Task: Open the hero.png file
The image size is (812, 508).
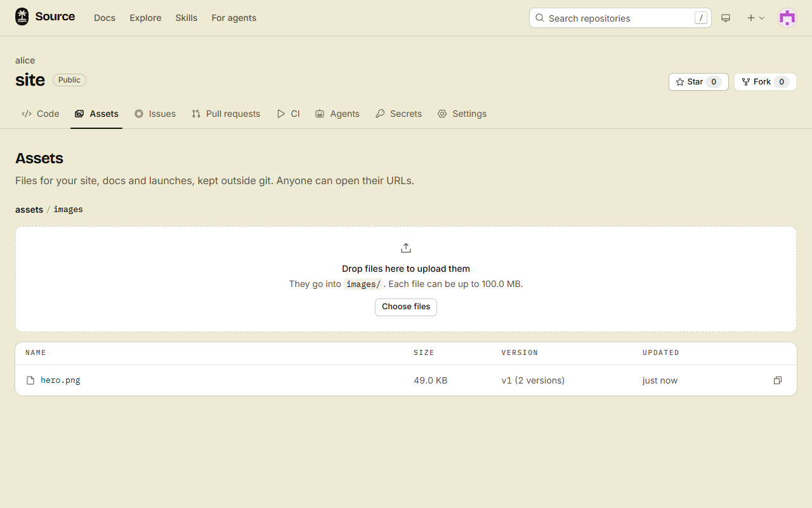Action: (60, 380)
